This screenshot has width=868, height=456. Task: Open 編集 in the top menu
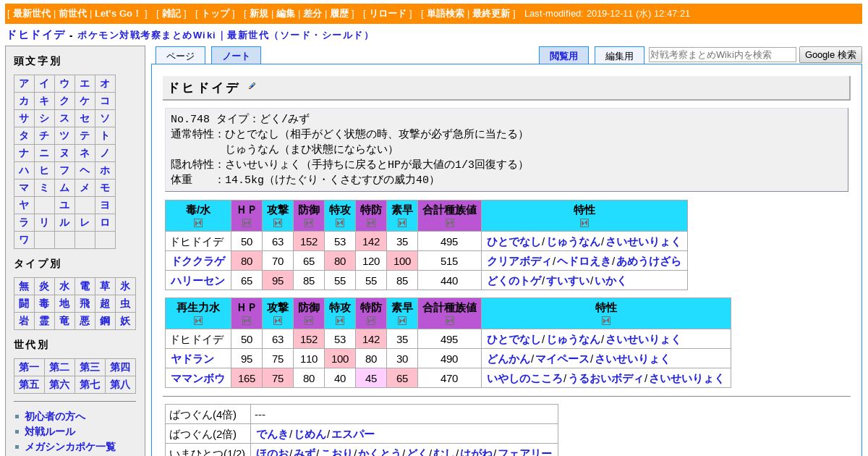point(286,13)
